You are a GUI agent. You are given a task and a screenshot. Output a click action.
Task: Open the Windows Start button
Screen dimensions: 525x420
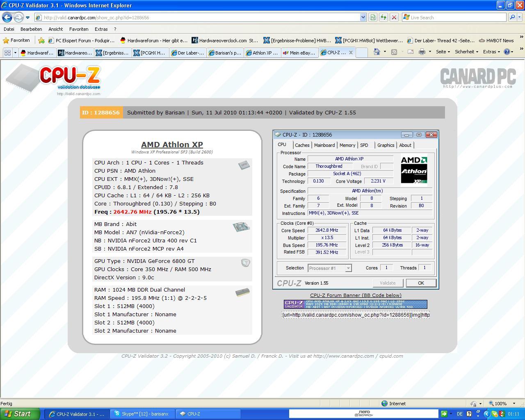20,414
